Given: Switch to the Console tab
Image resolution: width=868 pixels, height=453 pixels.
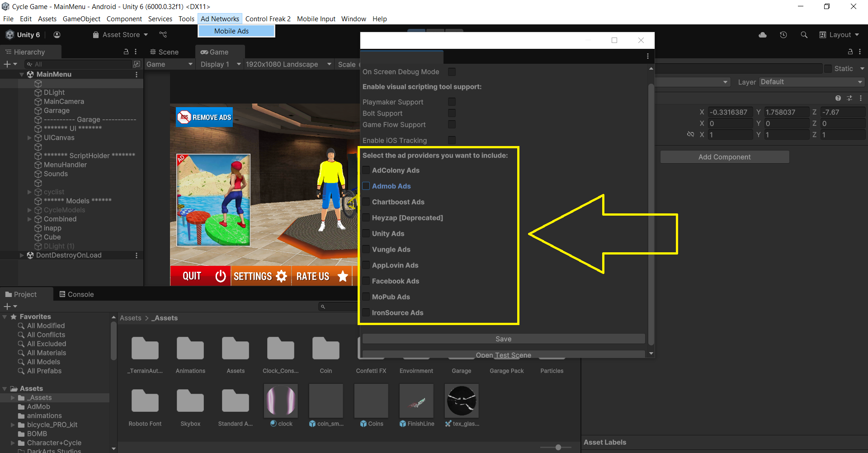Looking at the screenshot, I should pyautogui.click(x=76, y=294).
